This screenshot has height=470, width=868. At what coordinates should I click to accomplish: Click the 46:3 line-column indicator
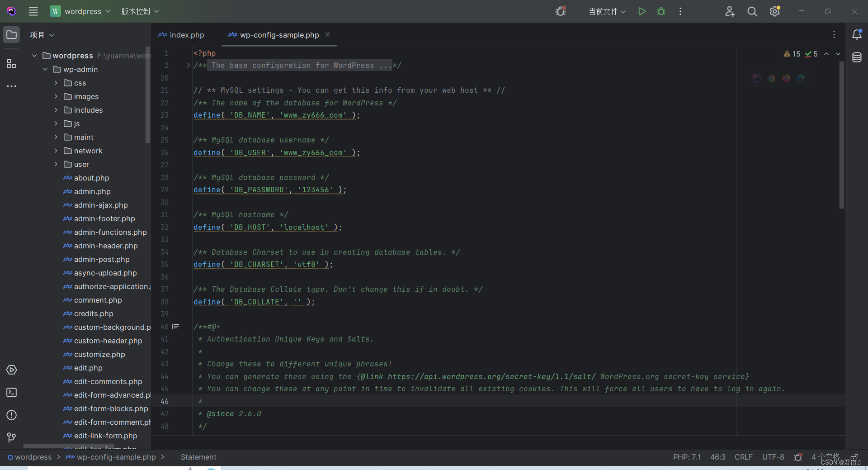pos(718,457)
